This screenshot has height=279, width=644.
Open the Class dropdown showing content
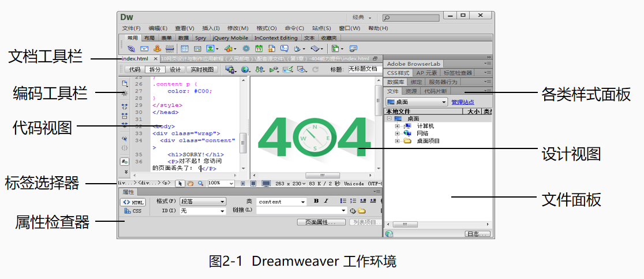click(282, 202)
